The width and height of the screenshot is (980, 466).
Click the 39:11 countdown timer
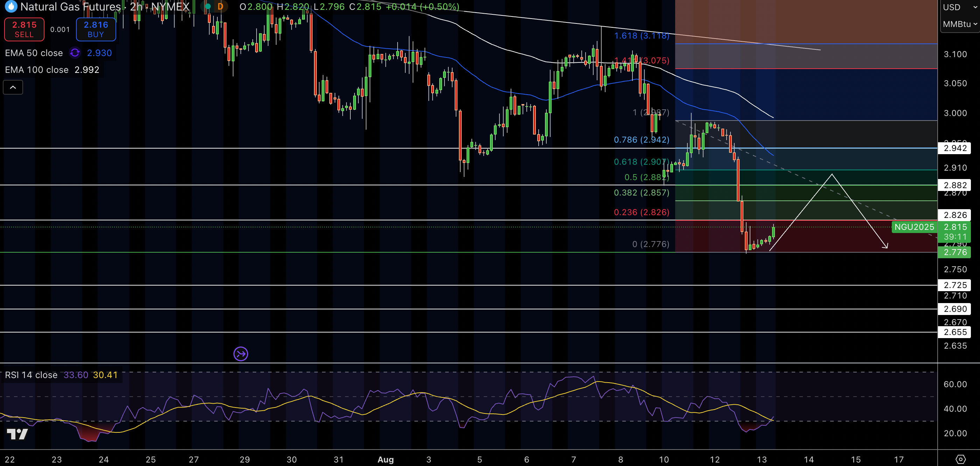[955, 237]
